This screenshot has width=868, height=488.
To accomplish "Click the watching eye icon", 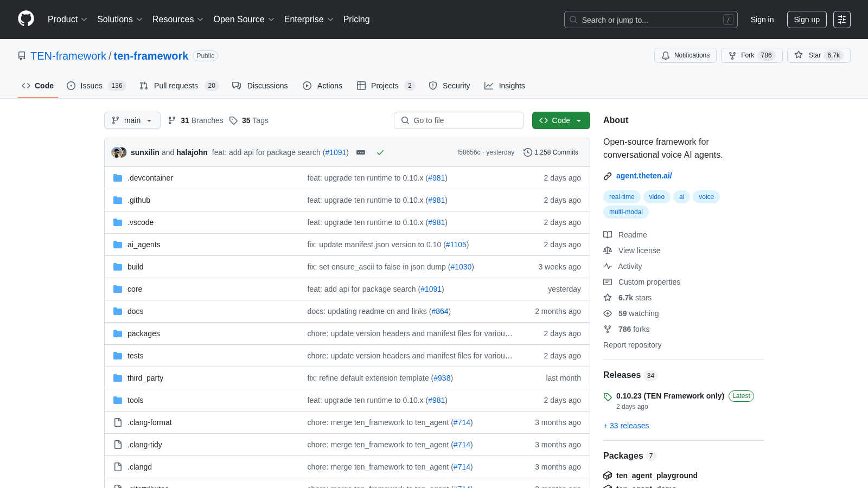I will click(608, 313).
